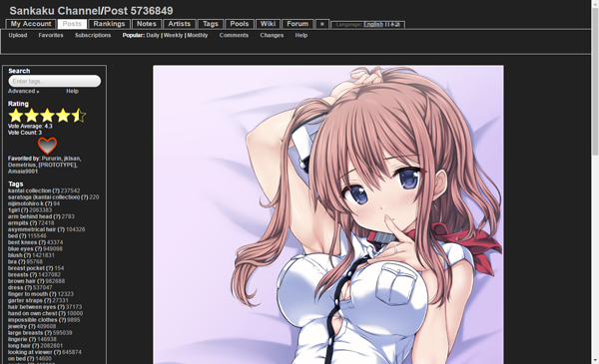
Task: Open user Pururin's profile link
Action: click(52, 159)
